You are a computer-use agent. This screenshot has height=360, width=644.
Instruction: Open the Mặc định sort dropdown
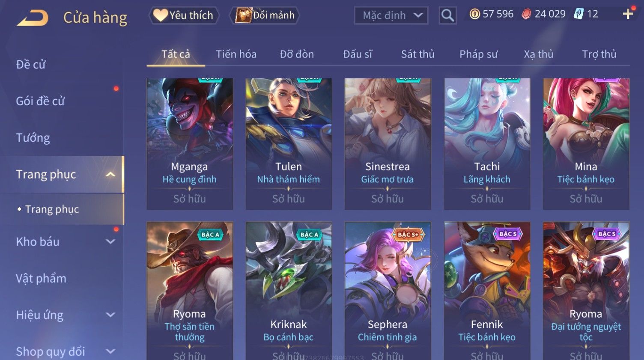[x=391, y=15]
